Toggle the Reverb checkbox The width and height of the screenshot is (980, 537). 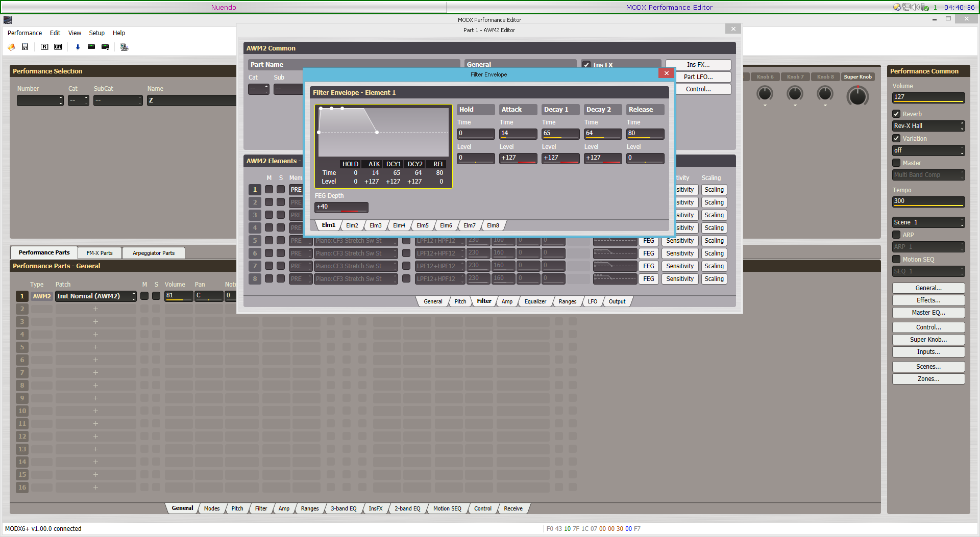click(896, 114)
